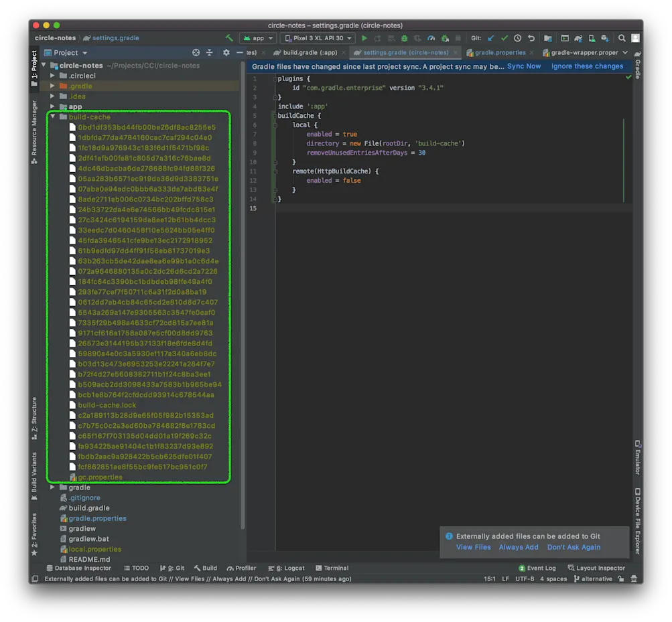
Task: Commit changes with the green checkmark icon
Action: pos(505,38)
